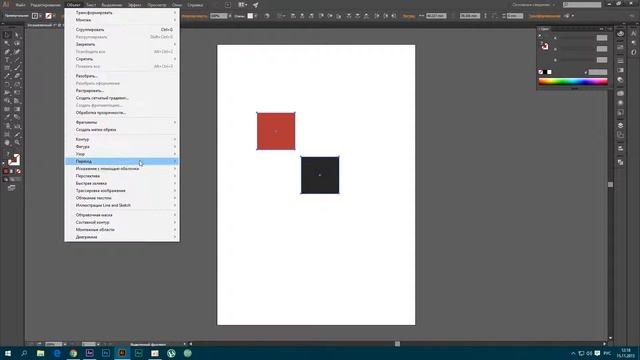Select the Scale tool
This screenshot has height=360, width=640.
click(17, 84)
